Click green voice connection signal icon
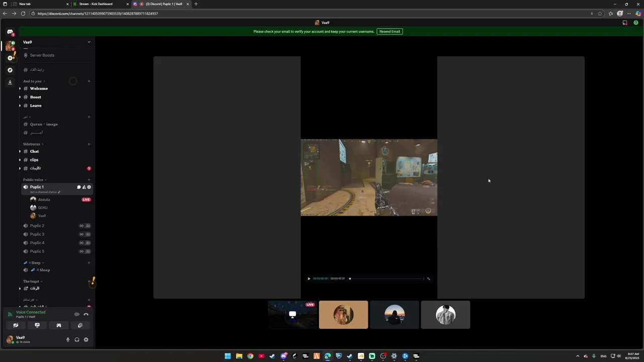 coord(10,314)
